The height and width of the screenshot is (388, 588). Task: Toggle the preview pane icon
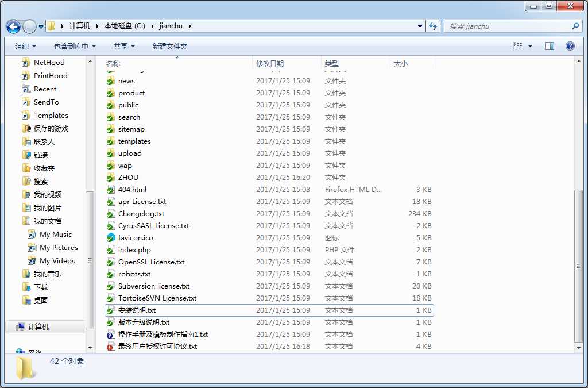[550, 46]
